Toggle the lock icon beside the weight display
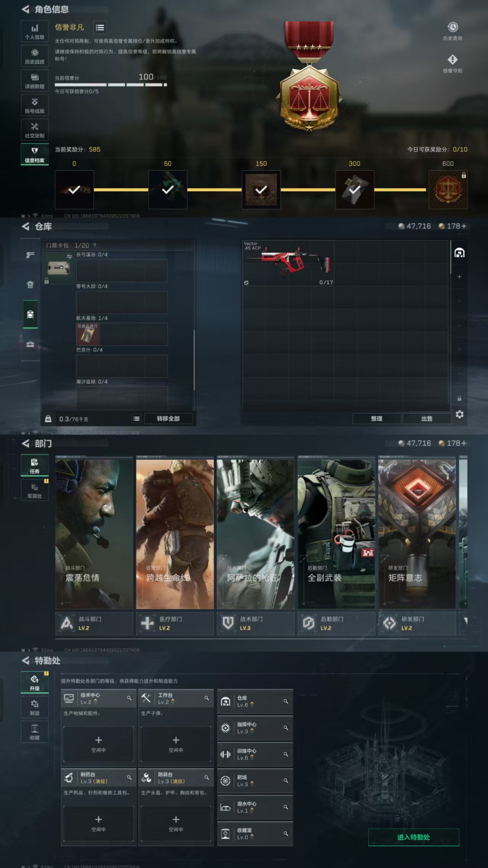488x868 pixels. 48,419
